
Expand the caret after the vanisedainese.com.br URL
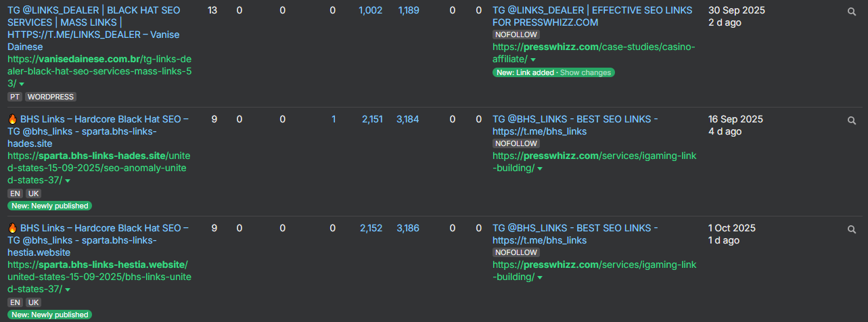[x=22, y=84]
